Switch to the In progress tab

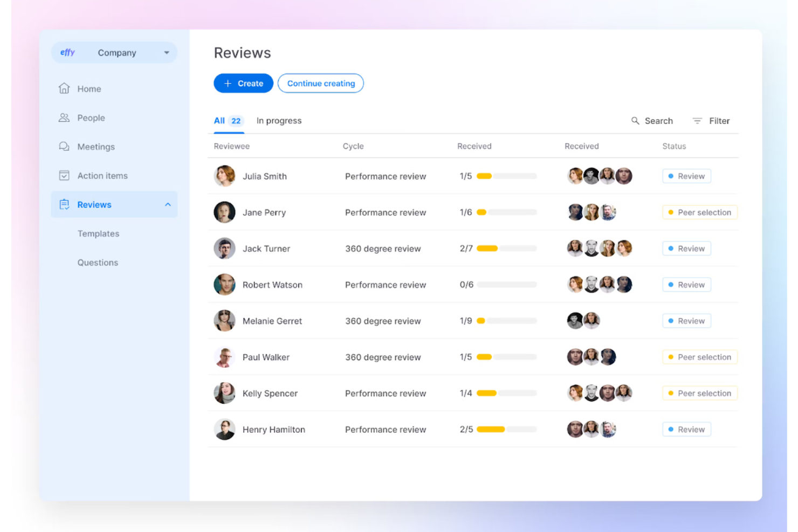[x=279, y=121]
